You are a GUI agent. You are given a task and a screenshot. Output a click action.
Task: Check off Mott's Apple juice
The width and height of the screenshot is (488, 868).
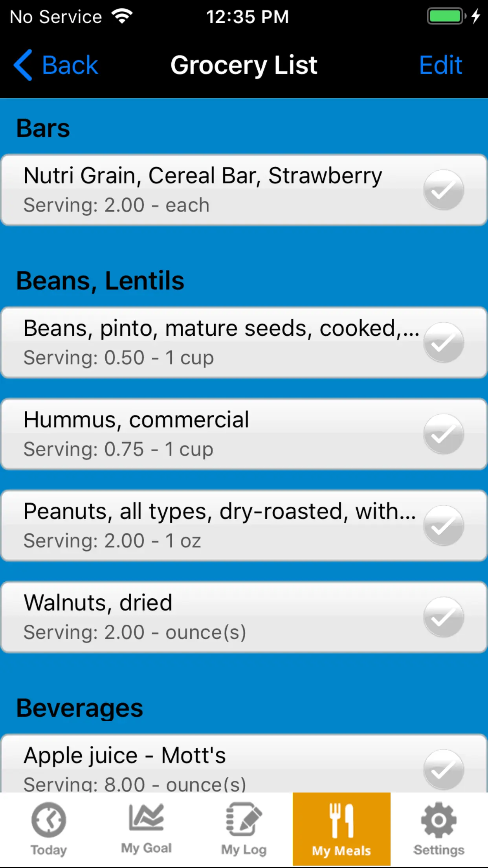tap(444, 769)
